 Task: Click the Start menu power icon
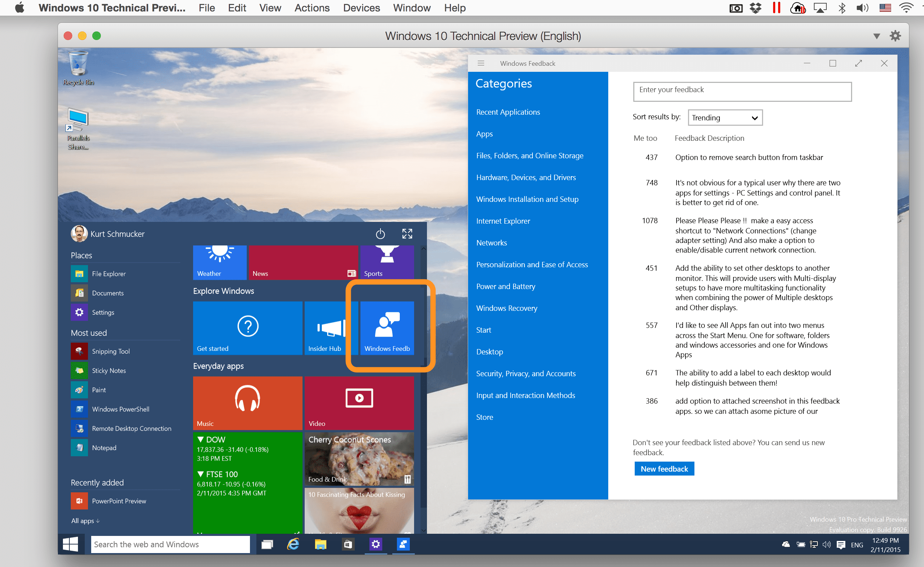(x=380, y=234)
